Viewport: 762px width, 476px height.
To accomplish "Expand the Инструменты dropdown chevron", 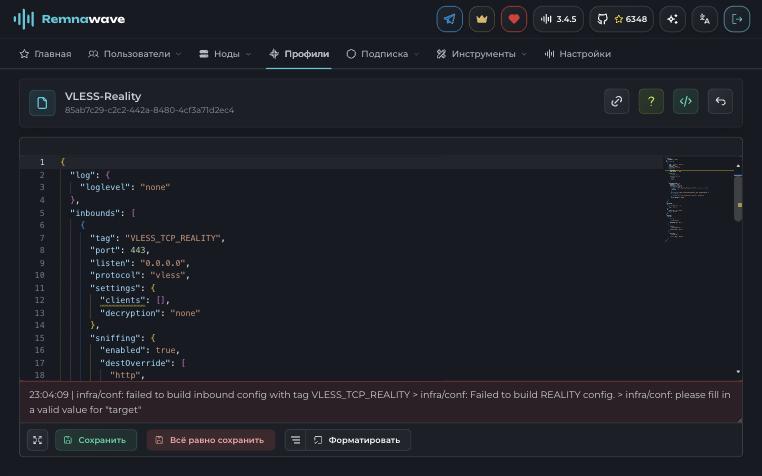I will click(524, 54).
